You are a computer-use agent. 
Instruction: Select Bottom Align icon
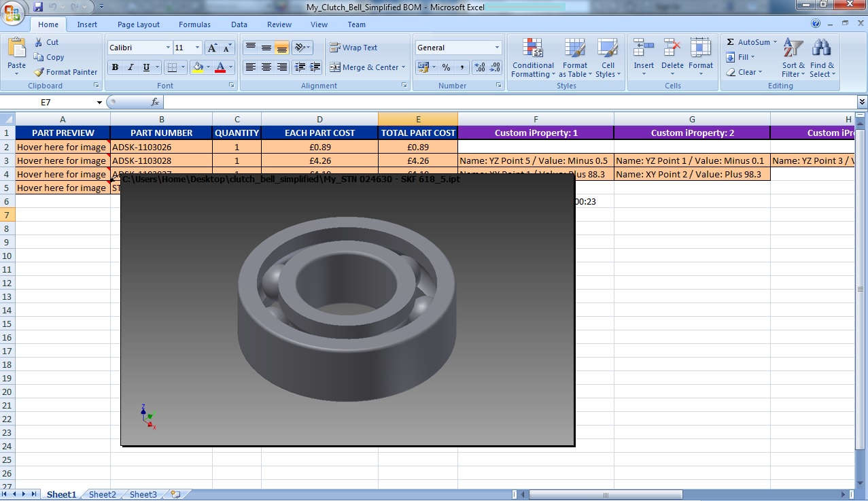281,48
